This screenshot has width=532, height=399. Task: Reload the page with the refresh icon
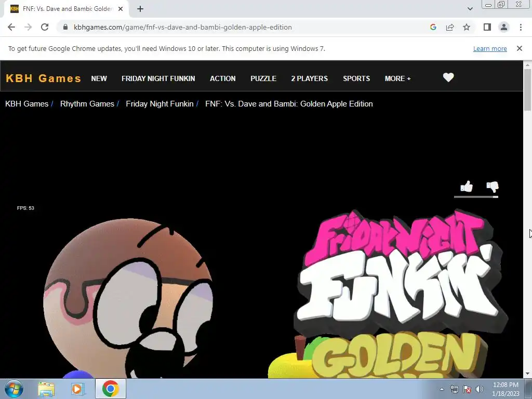pyautogui.click(x=45, y=27)
